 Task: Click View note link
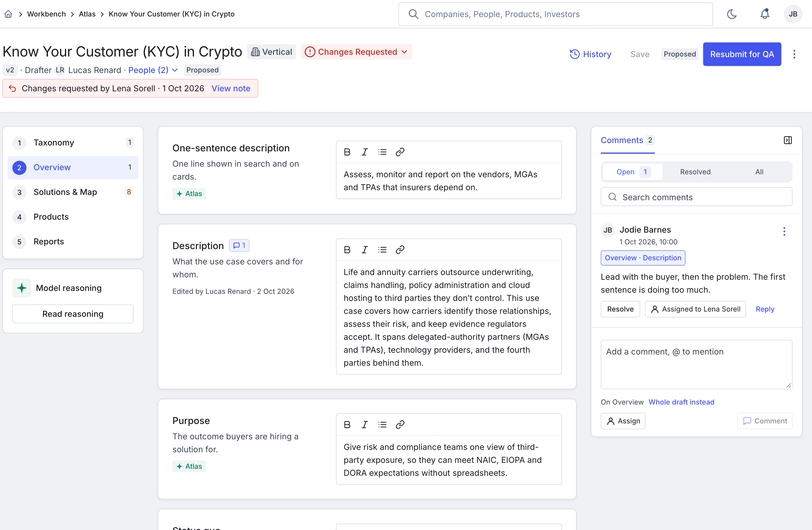pos(231,88)
